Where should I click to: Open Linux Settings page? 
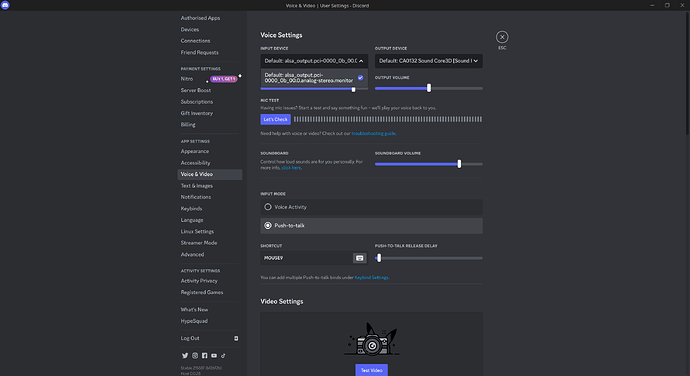click(x=197, y=232)
